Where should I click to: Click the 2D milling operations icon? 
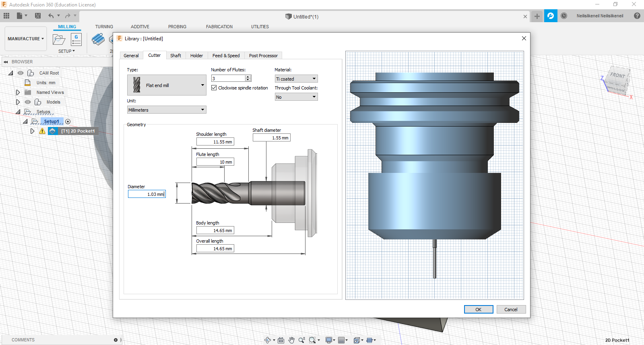pyautogui.click(x=98, y=39)
